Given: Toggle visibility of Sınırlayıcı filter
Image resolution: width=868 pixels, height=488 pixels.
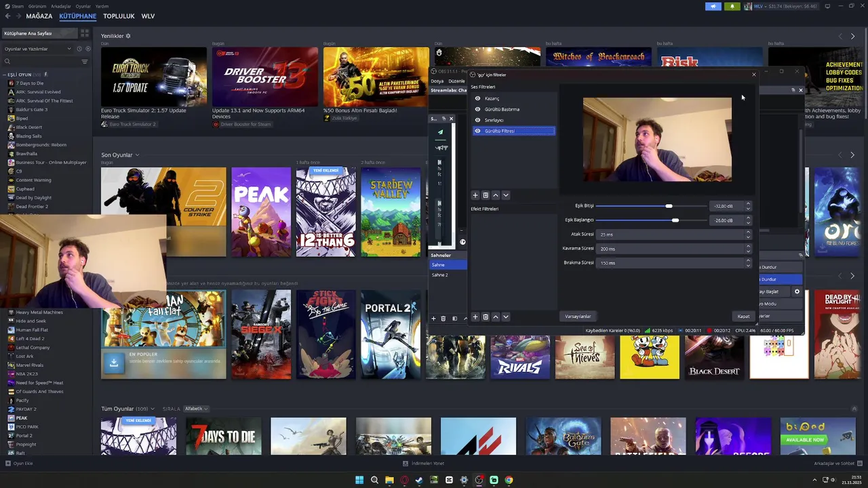Looking at the screenshot, I should tap(477, 120).
